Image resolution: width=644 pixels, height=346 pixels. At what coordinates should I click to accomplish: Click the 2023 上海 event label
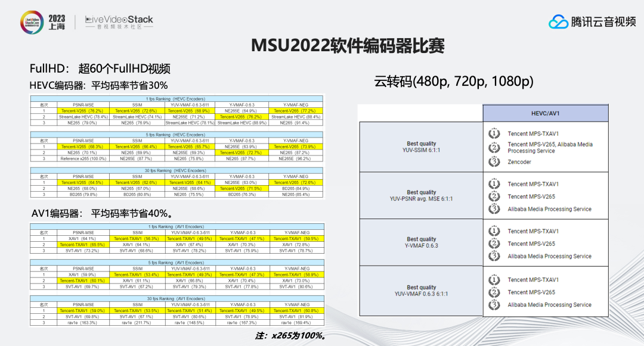[x=57, y=22]
